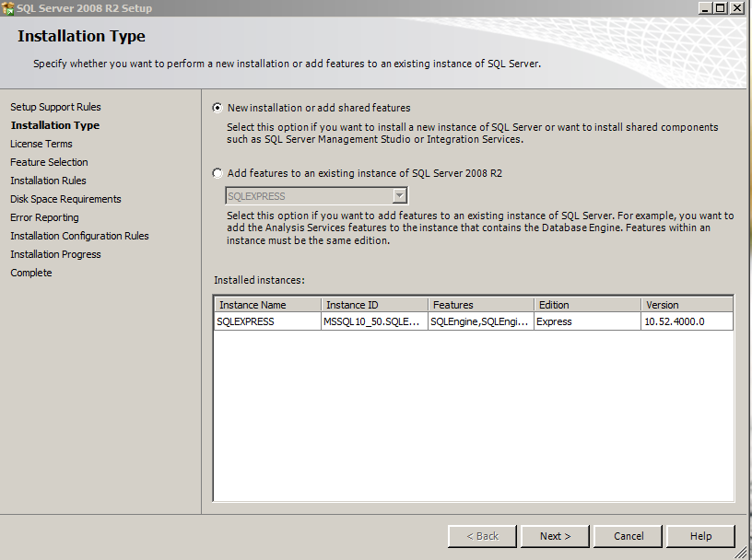Select Error Reporting step
752x560 pixels.
pos(44,217)
